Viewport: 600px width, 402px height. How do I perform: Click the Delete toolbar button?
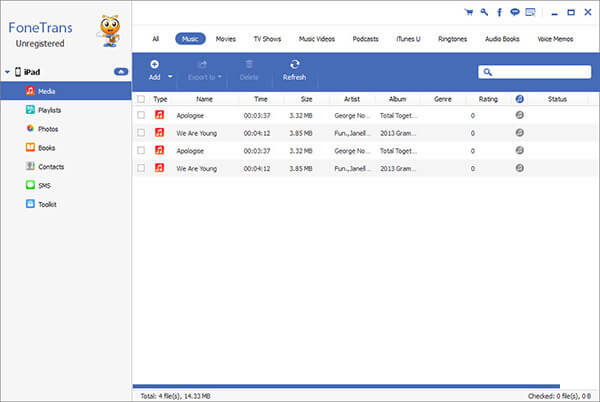pyautogui.click(x=249, y=70)
